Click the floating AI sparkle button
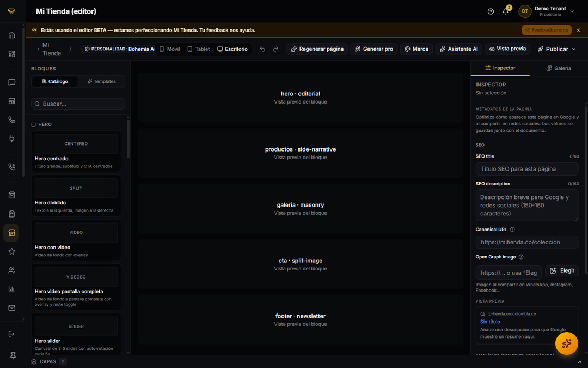This screenshot has width=588, height=368. [566, 343]
